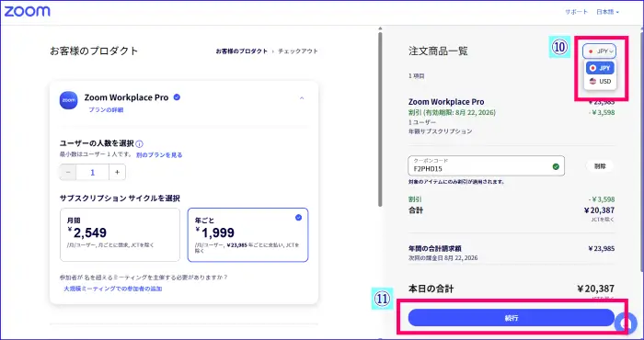Image resolution: width=644 pixels, height=340 pixels.
Task: Open the 日本語 language dropdown
Action: point(607,12)
